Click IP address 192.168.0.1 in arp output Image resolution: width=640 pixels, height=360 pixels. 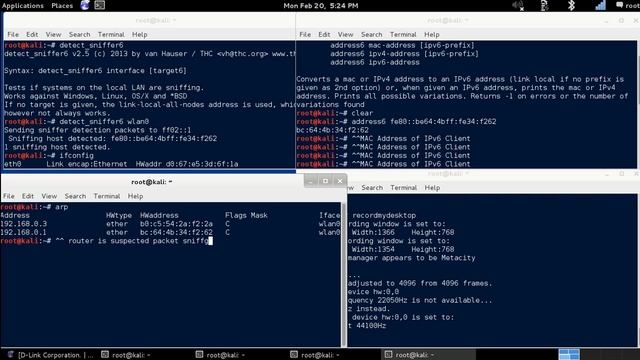pos(24,232)
